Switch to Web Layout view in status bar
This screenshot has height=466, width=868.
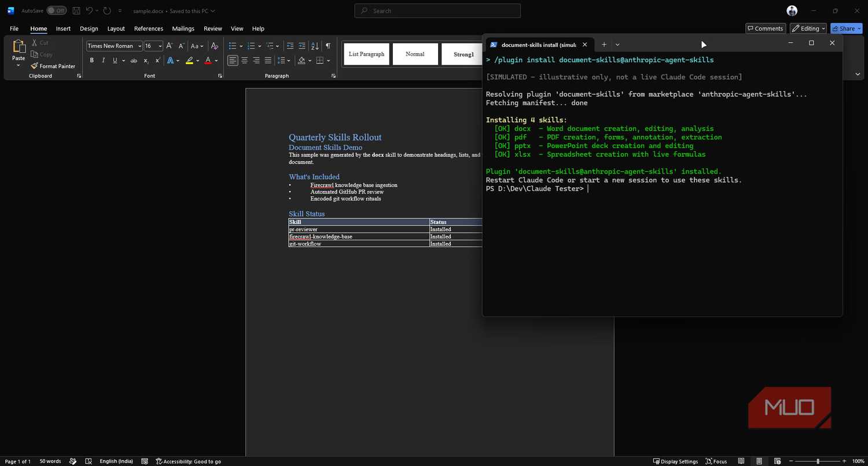tap(777, 461)
